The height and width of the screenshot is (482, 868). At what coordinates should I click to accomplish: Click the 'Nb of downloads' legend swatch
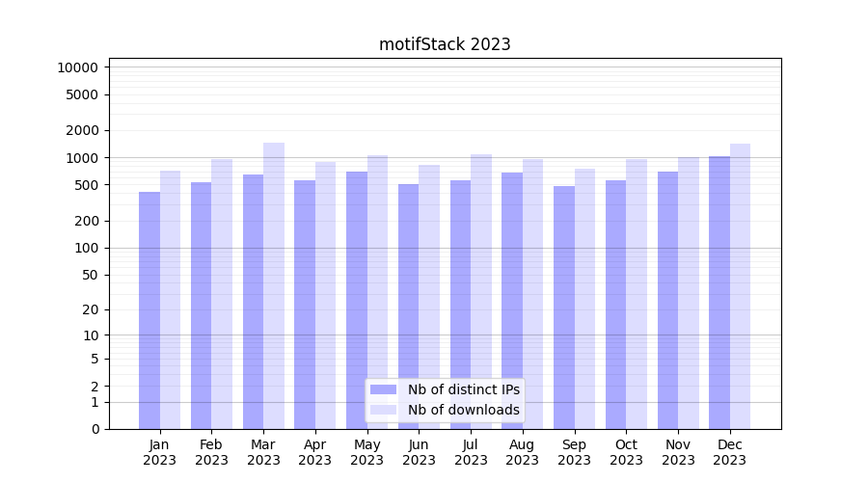[x=384, y=410]
